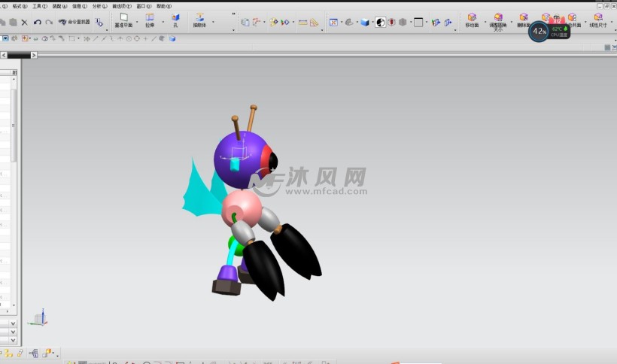The image size is (617, 364).
Task: Open the WCS dropdown arrow
Action: click(x=264, y=23)
